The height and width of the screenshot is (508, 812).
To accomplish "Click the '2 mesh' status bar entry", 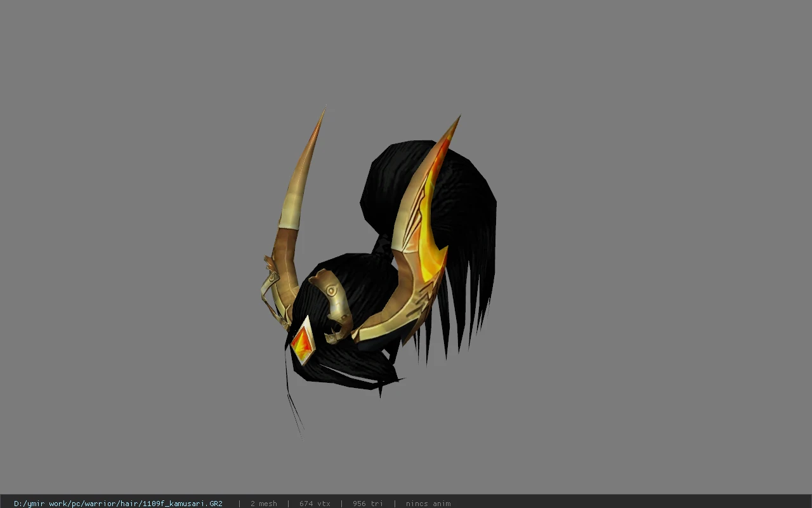I will pos(263,504).
